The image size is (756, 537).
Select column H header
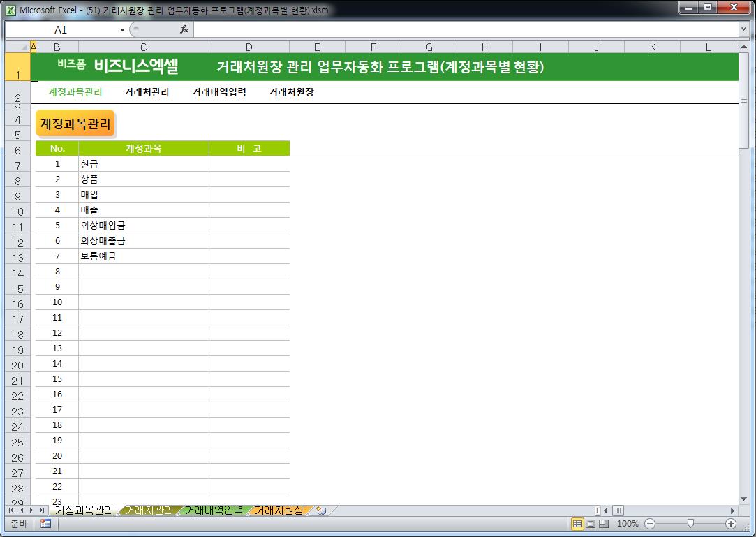tap(484, 47)
